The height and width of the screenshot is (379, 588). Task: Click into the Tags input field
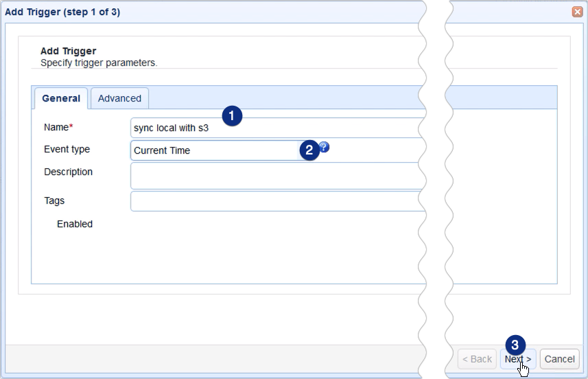(x=274, y=201)
